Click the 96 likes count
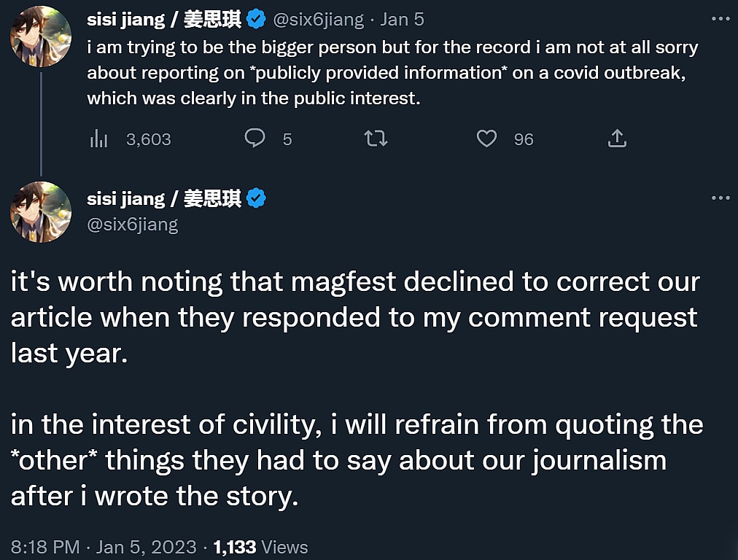 [x=523, y=139]
